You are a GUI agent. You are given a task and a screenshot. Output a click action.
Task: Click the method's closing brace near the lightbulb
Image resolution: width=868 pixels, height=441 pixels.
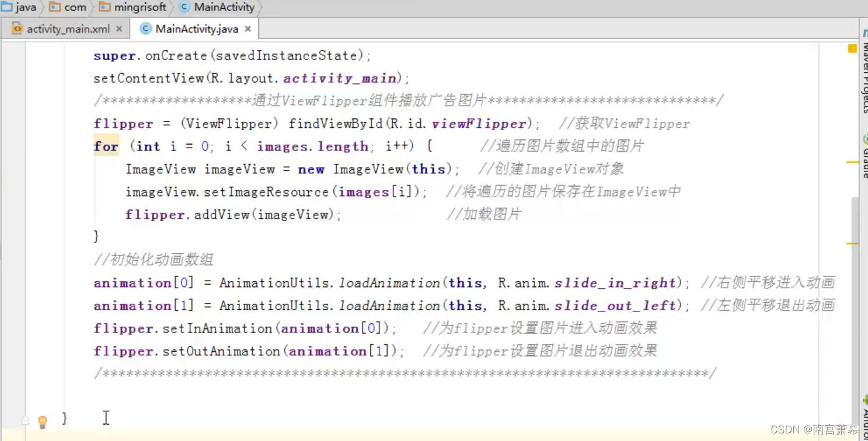click(x=64, y=418)
